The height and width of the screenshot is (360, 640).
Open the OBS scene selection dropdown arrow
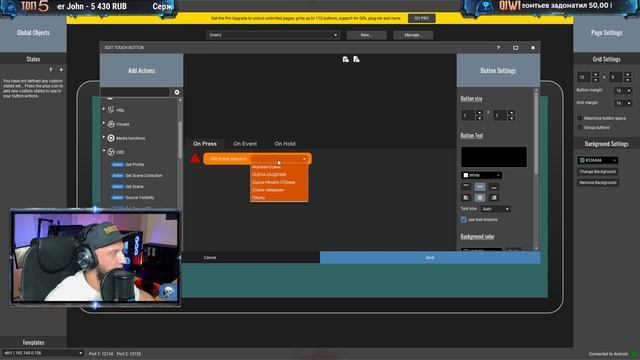304,159
